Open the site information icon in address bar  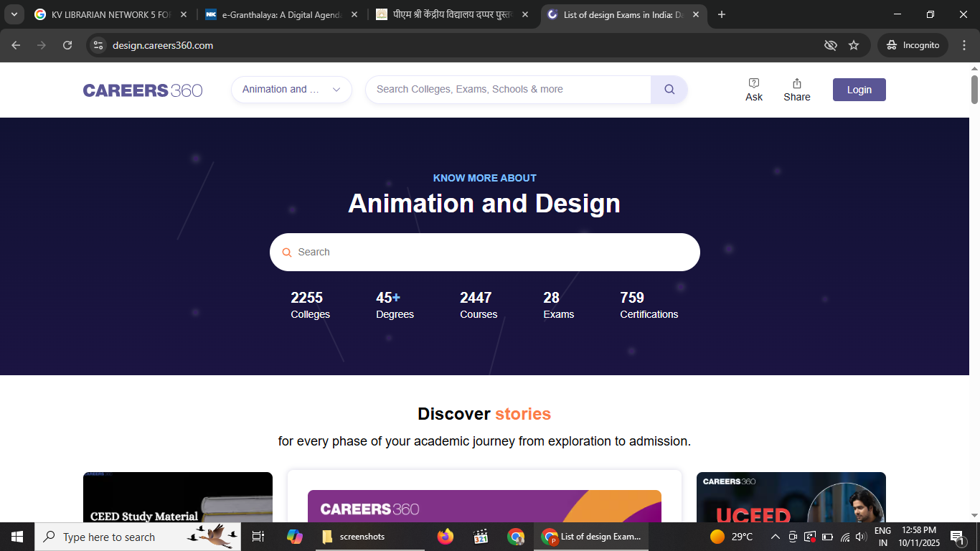98,45
